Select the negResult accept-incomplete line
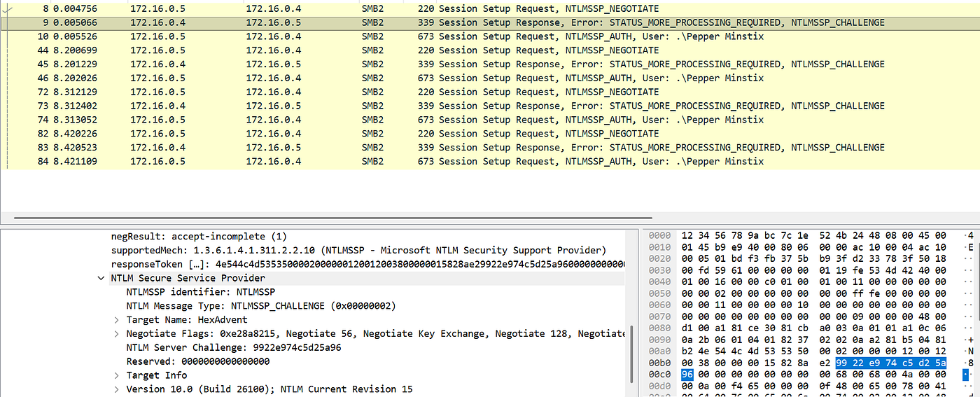The width and height of the screenshot is (980, 397). pyautogui.click(x=199, y=237)
